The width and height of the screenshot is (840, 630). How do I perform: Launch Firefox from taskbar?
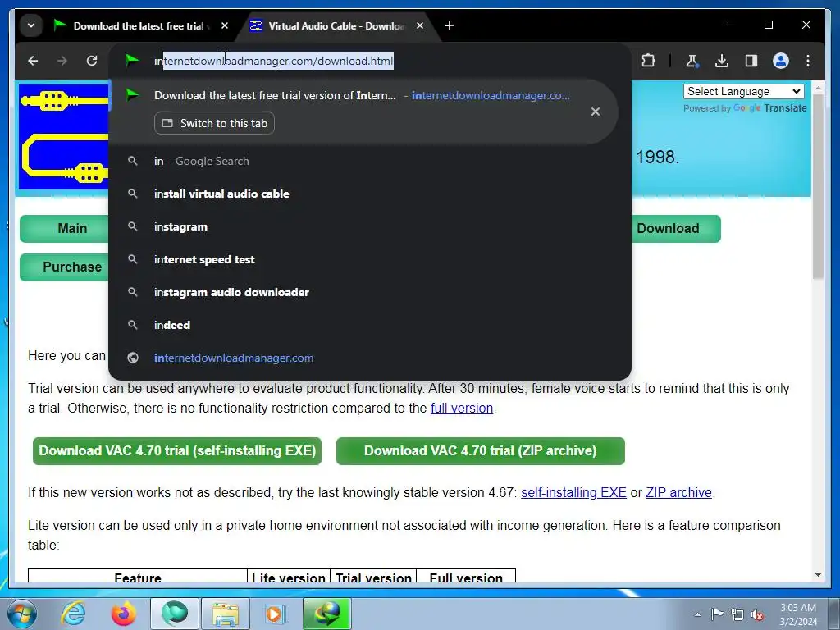pos(123,614)
